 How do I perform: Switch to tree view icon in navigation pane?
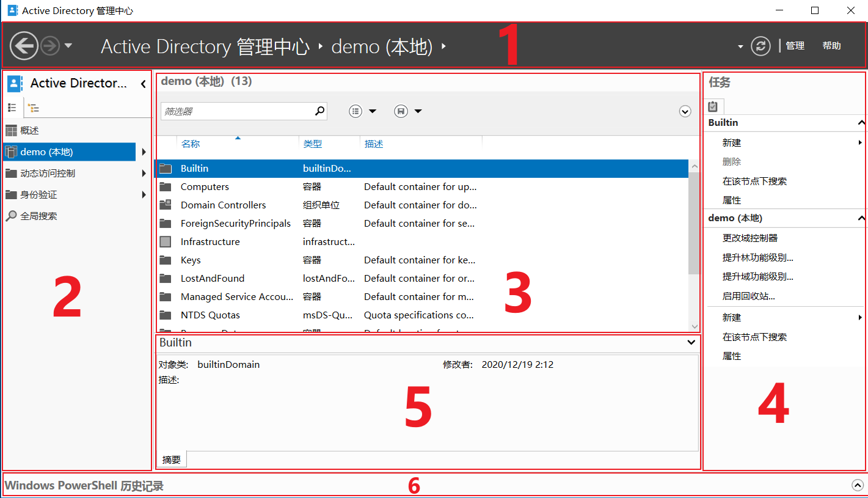pyautogui.click(x=34, y=108)
